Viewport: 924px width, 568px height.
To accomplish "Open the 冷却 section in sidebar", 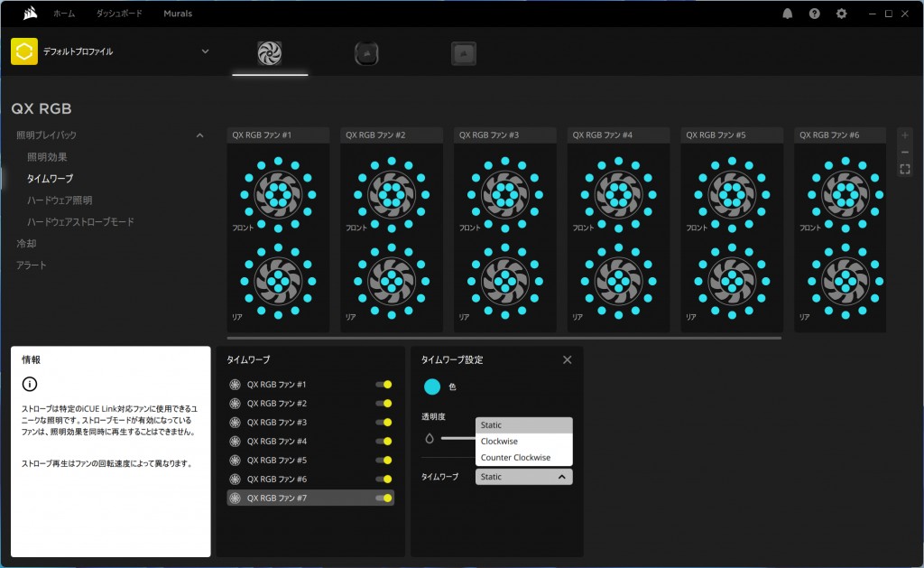I will [x=27, y=244].
